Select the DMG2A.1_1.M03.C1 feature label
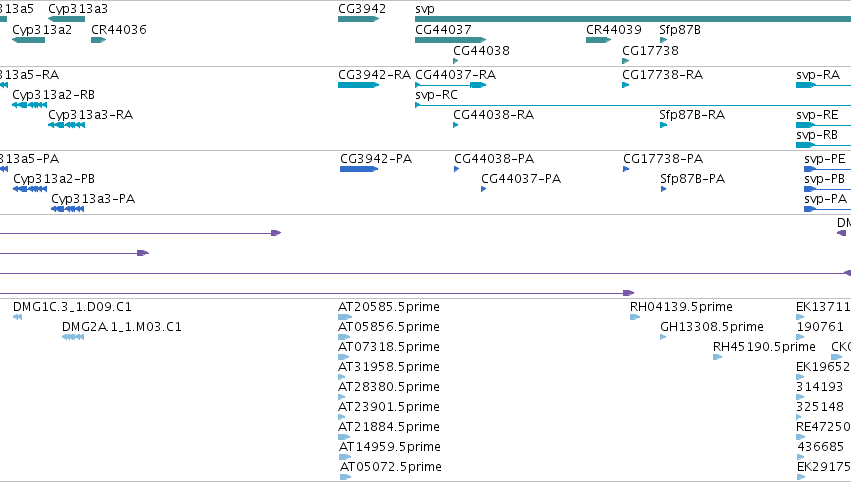 click(122, 327)
